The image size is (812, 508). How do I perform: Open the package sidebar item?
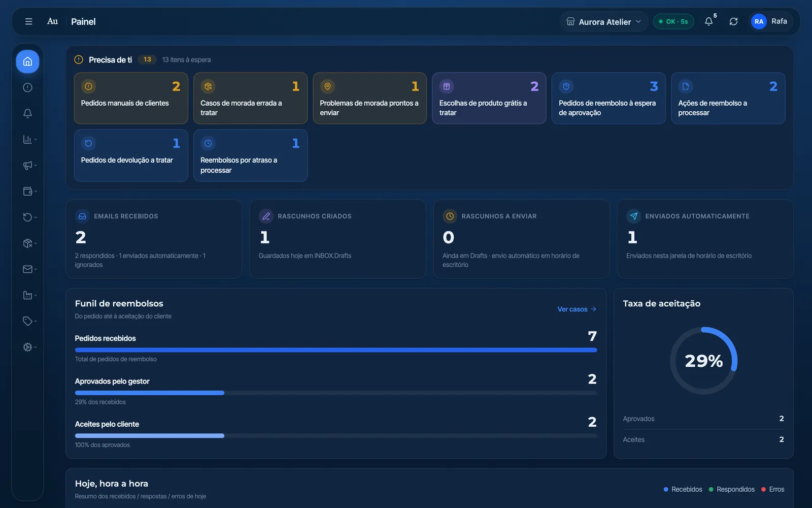point(29,243)
